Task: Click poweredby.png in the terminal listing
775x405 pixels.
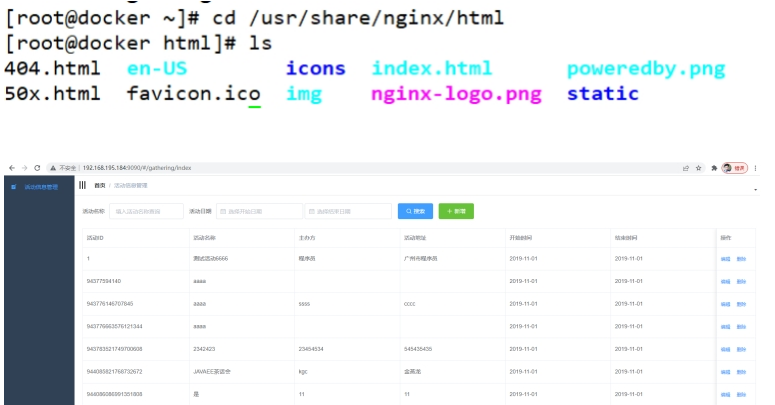Action: coord(646,69)
